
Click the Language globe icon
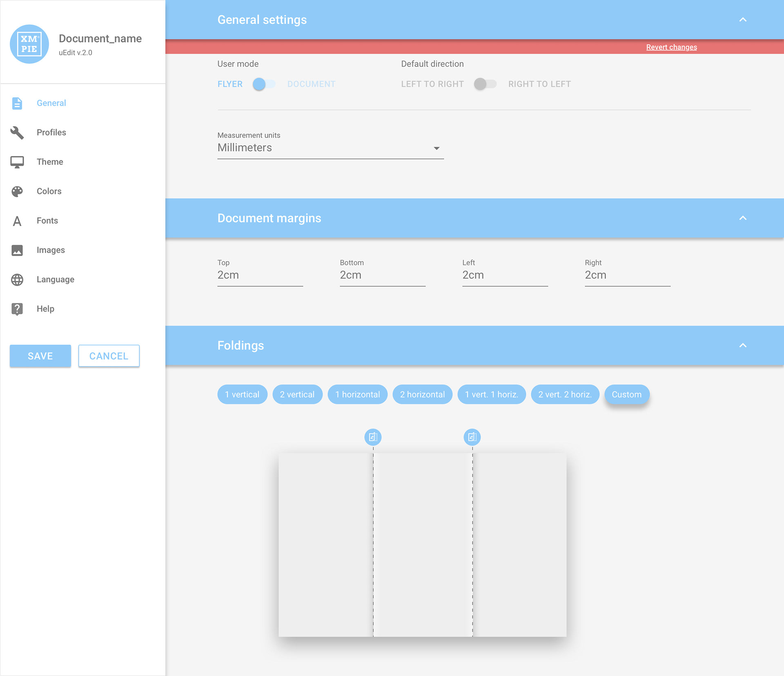(17, 280)
